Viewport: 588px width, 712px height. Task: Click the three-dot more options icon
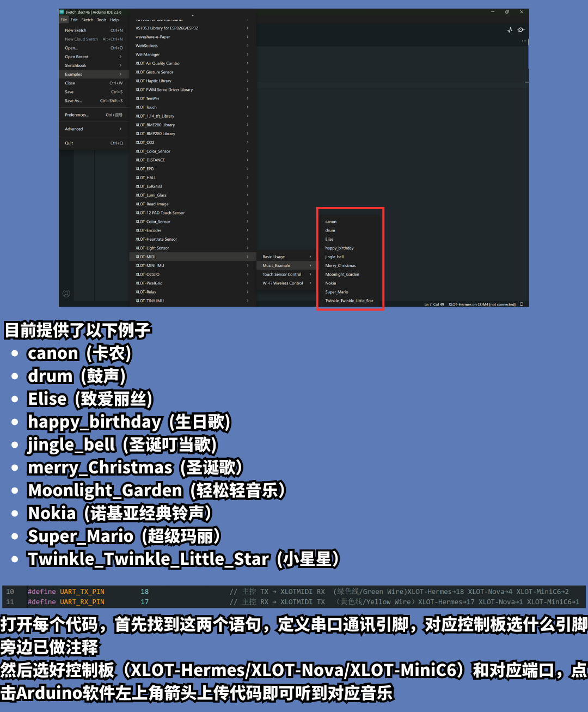524,41
